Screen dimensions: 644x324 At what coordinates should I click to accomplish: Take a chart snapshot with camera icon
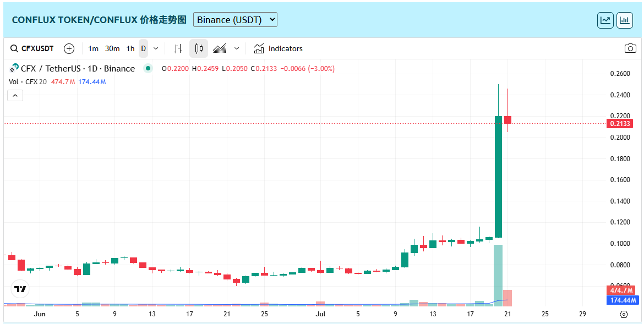coord(630,48)
